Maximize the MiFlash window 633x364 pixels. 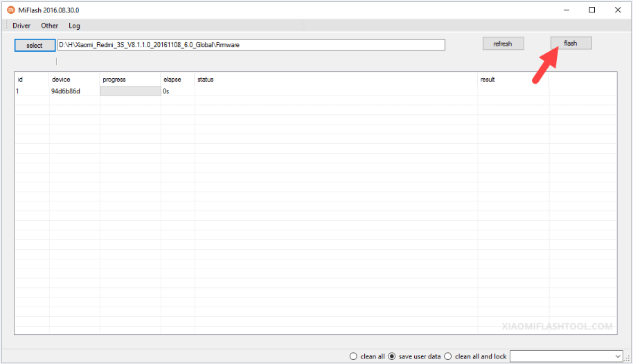tap(592, 10)
